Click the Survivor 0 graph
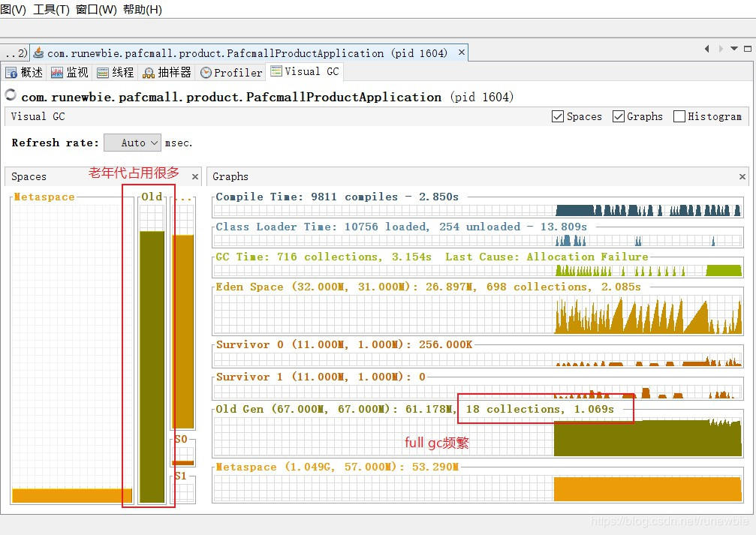756x535 pixels. [x=477, y=359]
